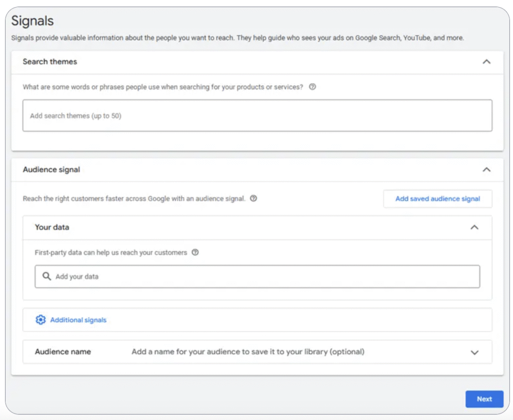The image size is (513, 420).
Task: Click the Search themes heading
Action: pos(50,62)
